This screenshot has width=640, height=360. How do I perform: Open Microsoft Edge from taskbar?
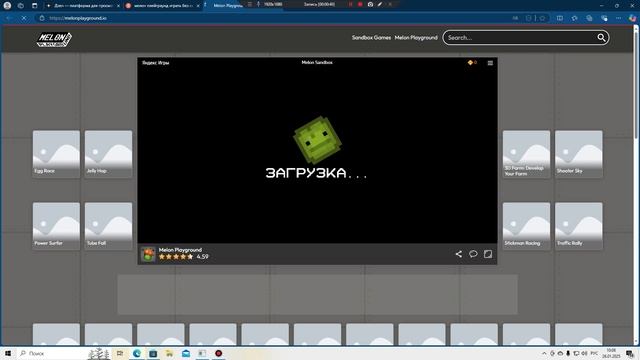136,353
